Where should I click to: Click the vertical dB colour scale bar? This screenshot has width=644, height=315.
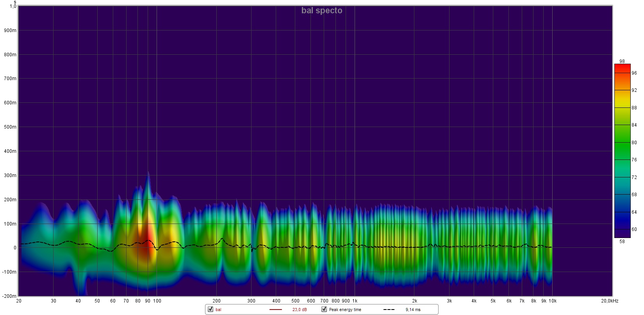pyautogui.click(x=622, y=150)
